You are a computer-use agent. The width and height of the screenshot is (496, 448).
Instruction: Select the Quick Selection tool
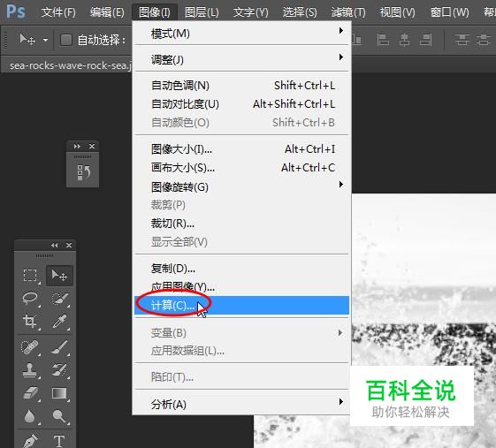pos(59,299)
